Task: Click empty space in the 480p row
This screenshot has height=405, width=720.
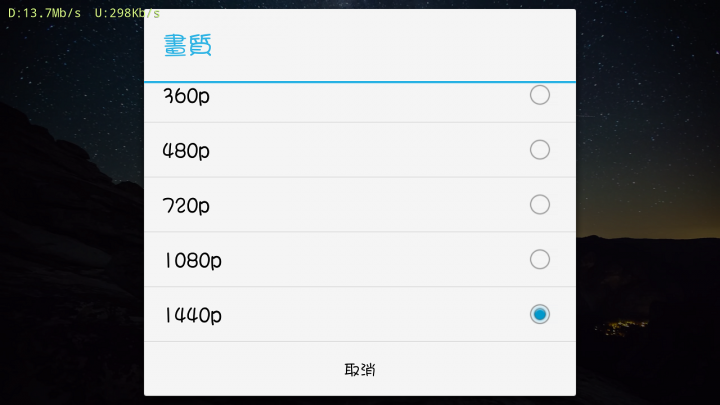Action: tap(367, 150)
